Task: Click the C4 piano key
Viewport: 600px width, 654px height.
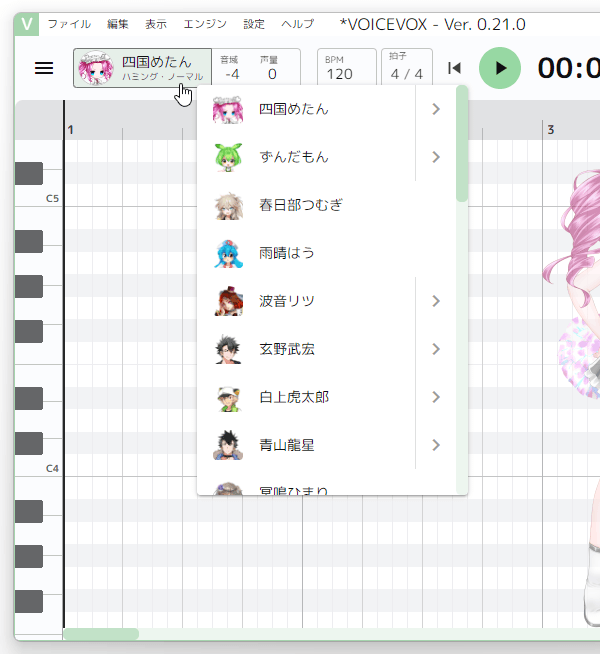Action: click(x=38, y=466)
